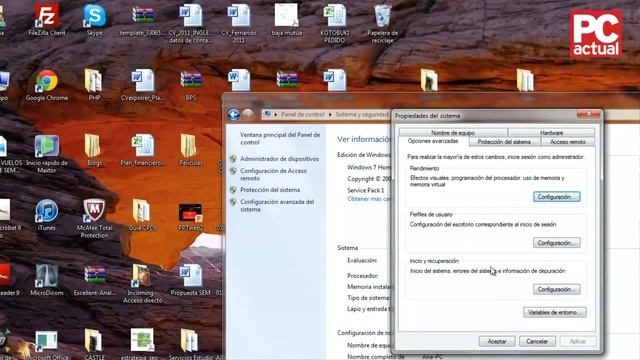The width and height of the screenshot is (640, 360).
Task: Open Configuración avanzada del sistema link
Action: (x=277, y=205)
